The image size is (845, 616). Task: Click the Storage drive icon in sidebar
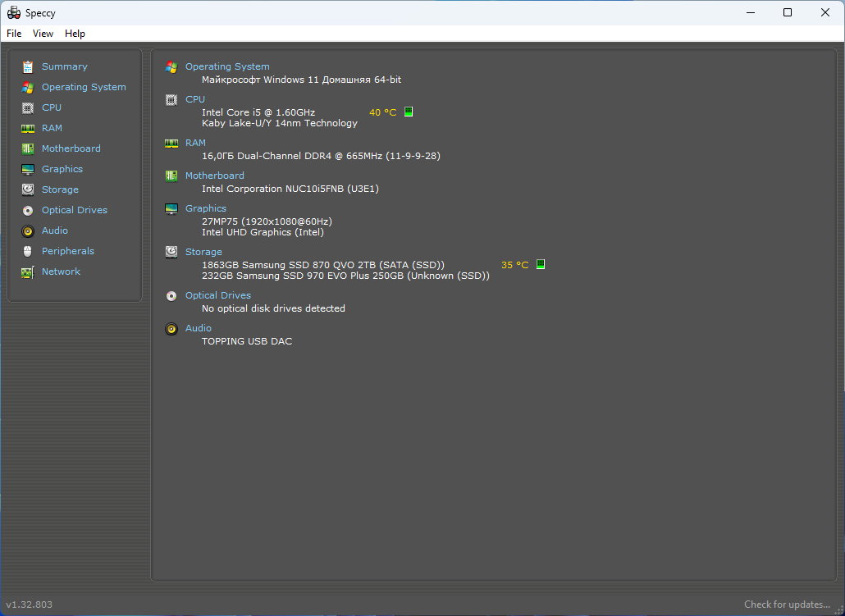pos(28,189)
